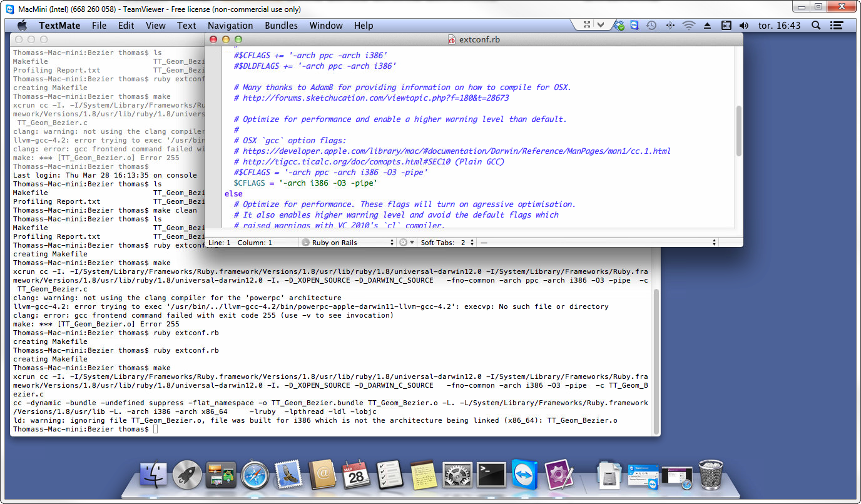Screen dimensions: 861x504
Task: Open the Trash in the Dock
Action: [x=710, y=475]
